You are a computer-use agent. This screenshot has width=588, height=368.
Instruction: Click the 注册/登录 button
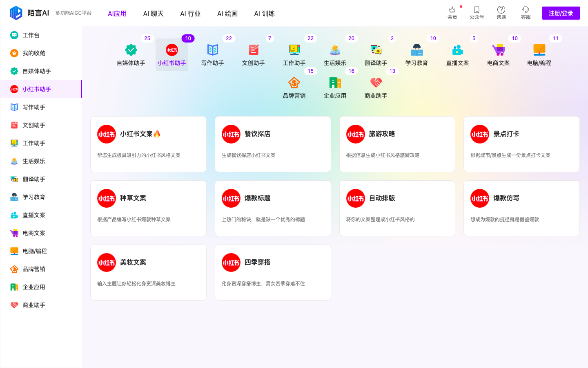(x=561, y=13)
